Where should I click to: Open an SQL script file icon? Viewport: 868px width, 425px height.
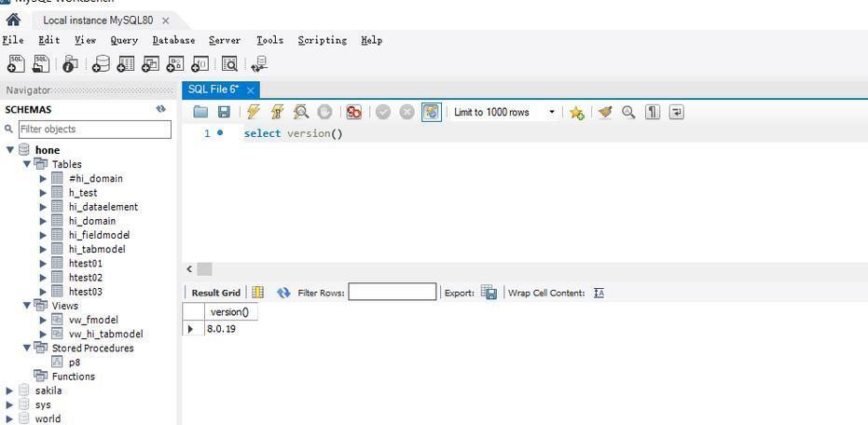(41, 63)
